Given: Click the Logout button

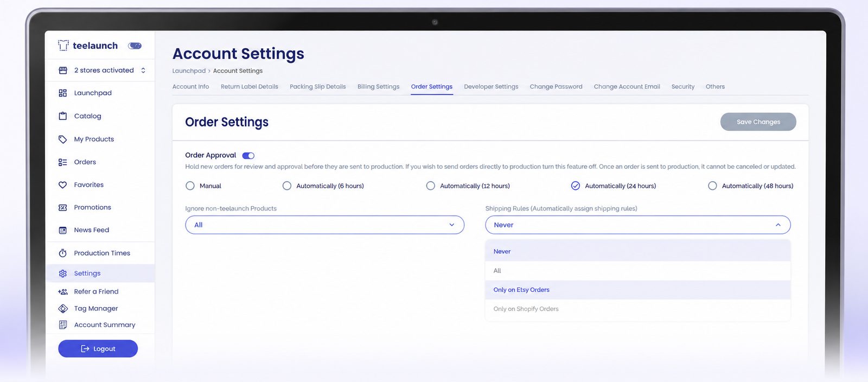Looking at the screenshot, I should click(x=98, y=349).
